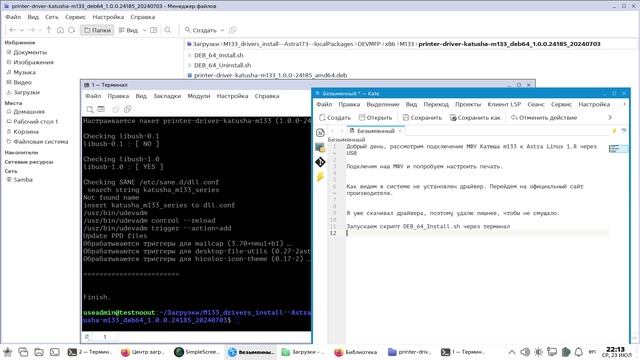Open Выделение menu in Kate
Viewport: 640px width, 360px height.
pos(382,104)
